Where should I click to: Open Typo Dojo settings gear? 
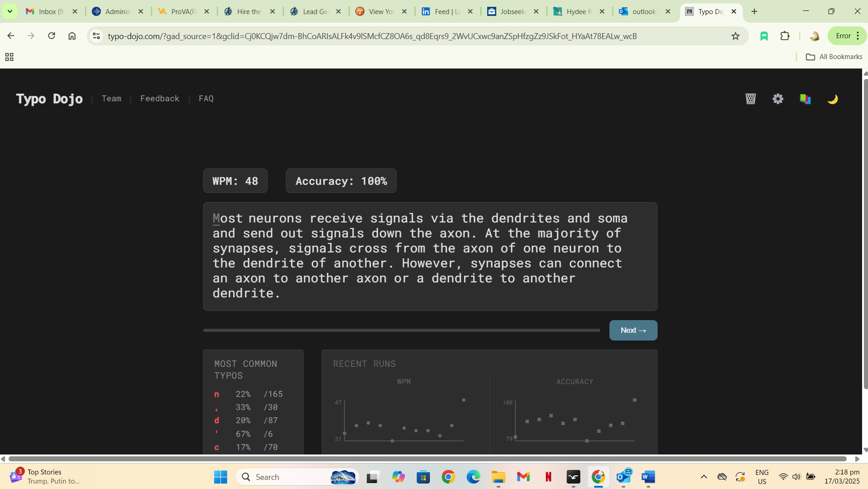click(x=778, y=99)
